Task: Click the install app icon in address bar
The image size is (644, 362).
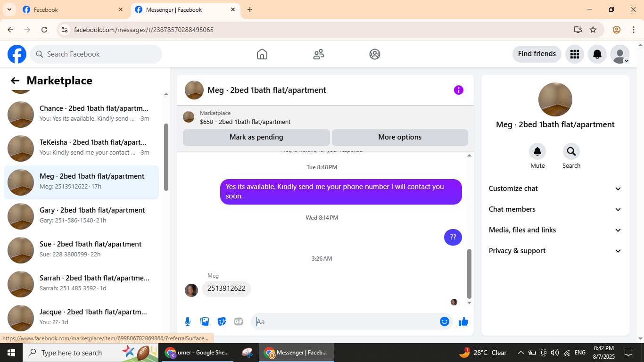Action: click(578, 30)
